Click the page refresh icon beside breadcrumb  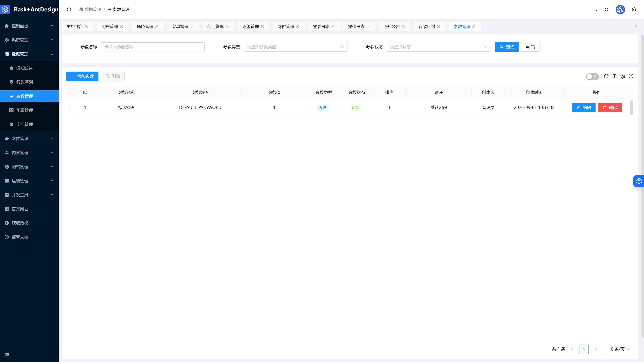pyautogui.click(x=69, y=10)
